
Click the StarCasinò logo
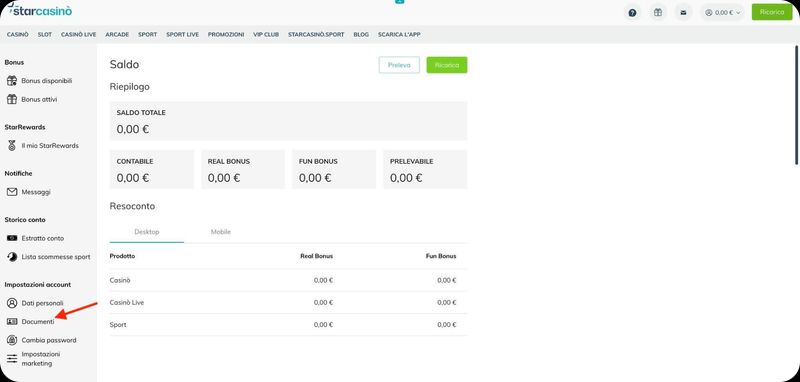[x=41, y=10]
